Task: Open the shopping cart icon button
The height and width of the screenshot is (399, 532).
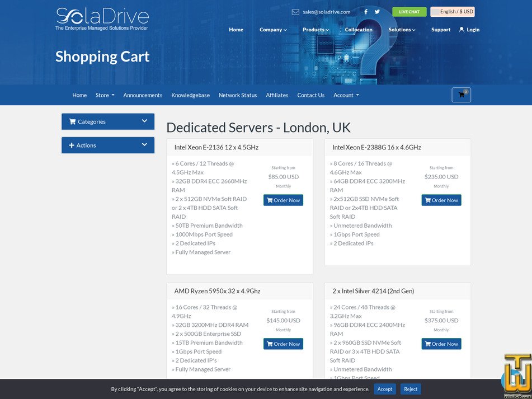Action: 461,95
